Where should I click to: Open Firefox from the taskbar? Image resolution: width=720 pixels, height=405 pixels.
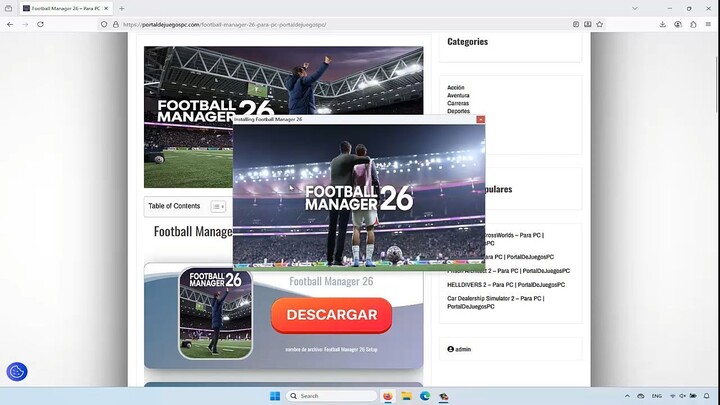pos(388,396)
